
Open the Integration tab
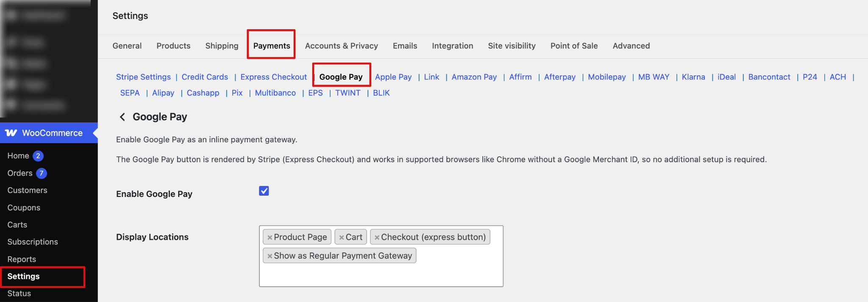[x=453, y=46]
